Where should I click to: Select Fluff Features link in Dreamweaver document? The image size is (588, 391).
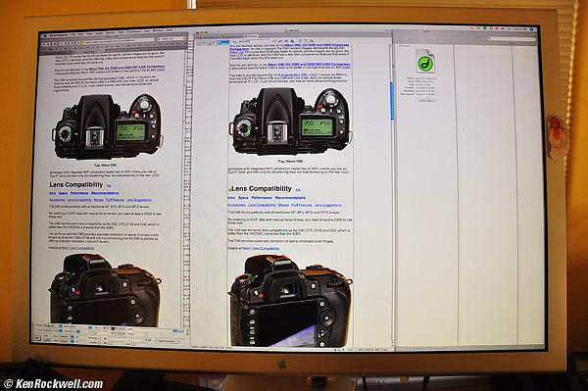[x=302, y=205]
